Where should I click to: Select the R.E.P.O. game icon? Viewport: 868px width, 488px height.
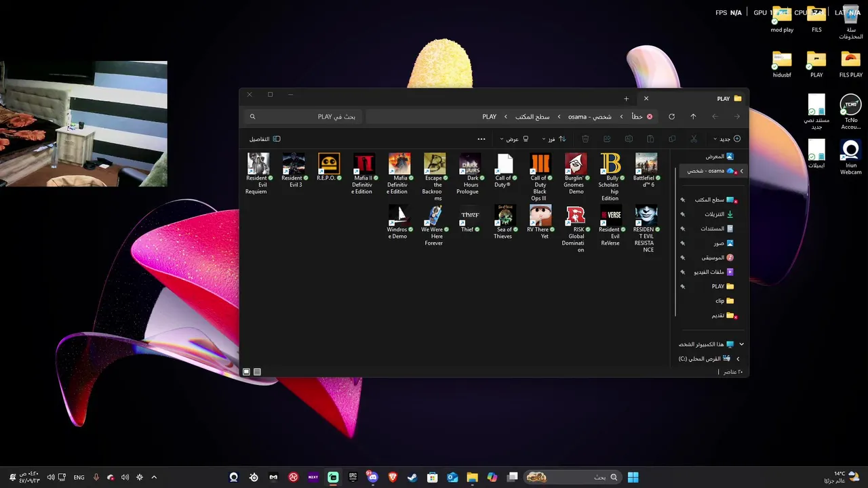(x=328, y=167)
